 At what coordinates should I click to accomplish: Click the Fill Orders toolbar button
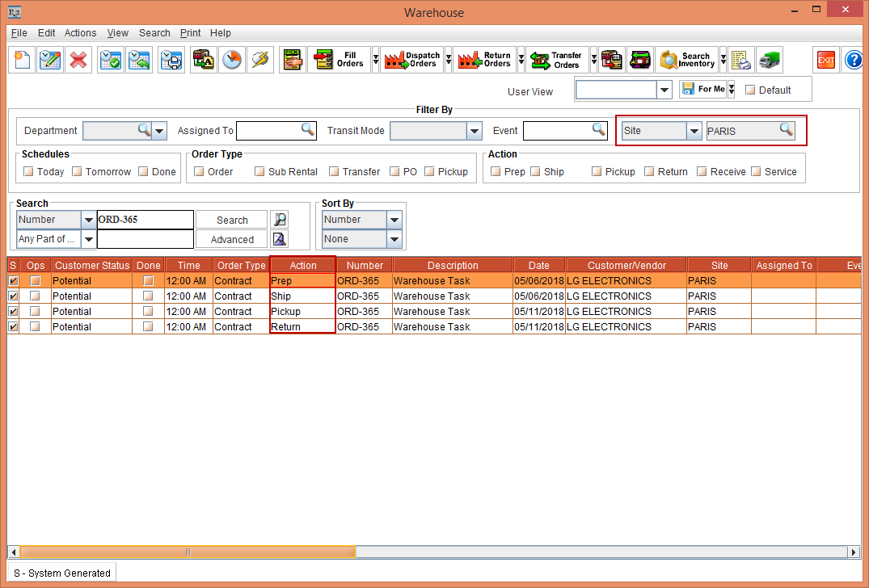click(335, 61)
